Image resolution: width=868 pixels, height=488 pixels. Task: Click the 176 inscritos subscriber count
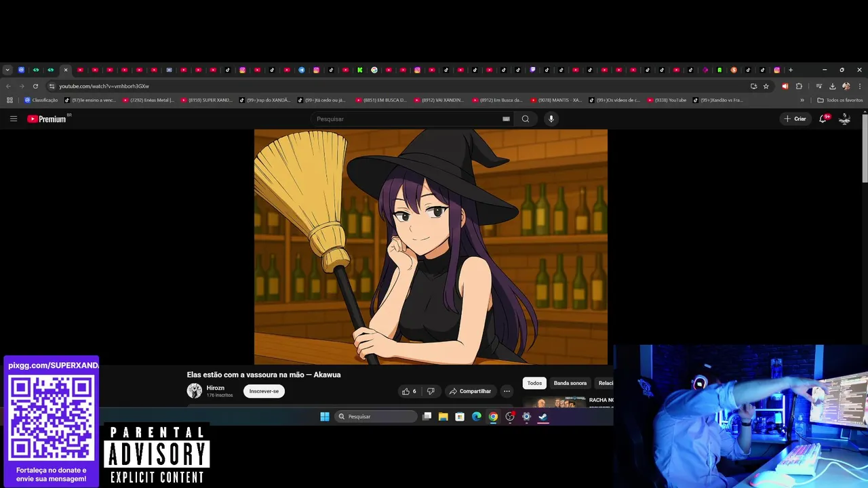219,395
